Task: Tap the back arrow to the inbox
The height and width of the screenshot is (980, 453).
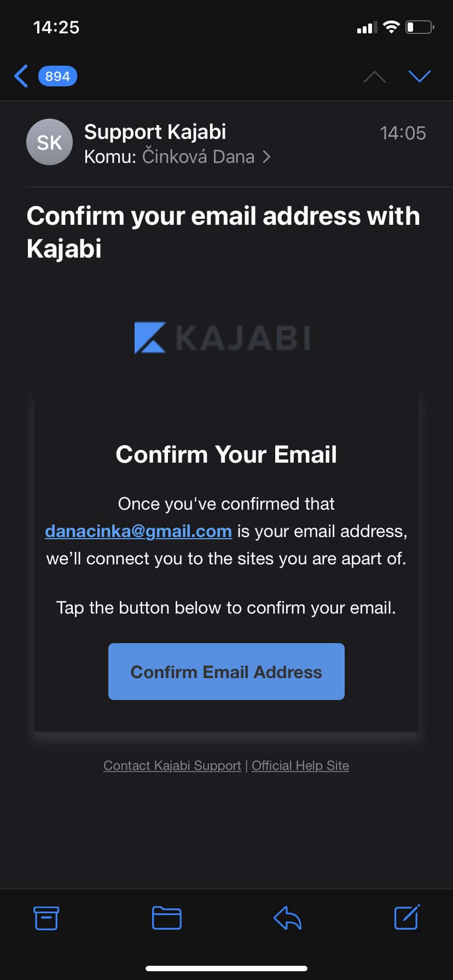Action: [x=21, y=76]
